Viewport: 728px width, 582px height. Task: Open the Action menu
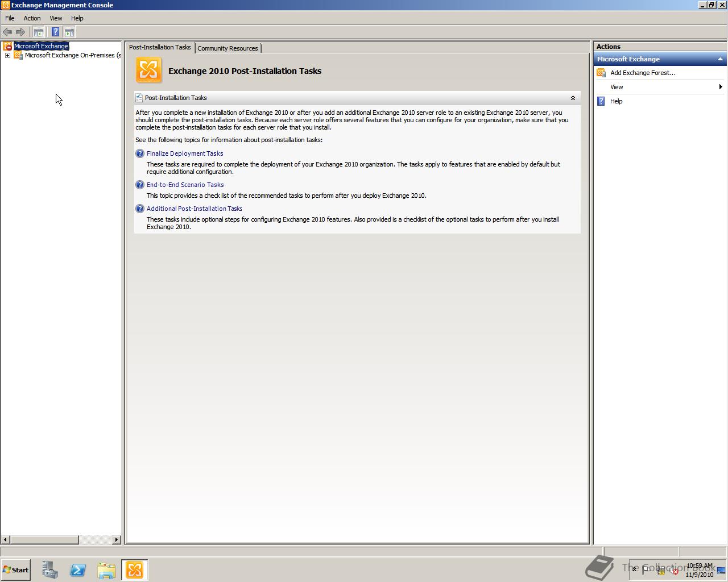coord(32,18)
